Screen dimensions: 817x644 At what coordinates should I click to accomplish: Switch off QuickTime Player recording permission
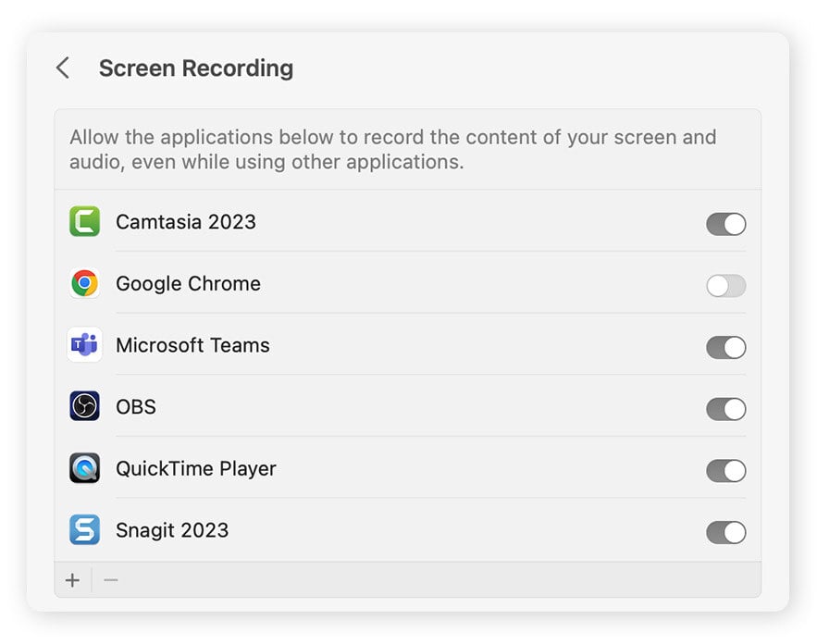coord(725,471)
